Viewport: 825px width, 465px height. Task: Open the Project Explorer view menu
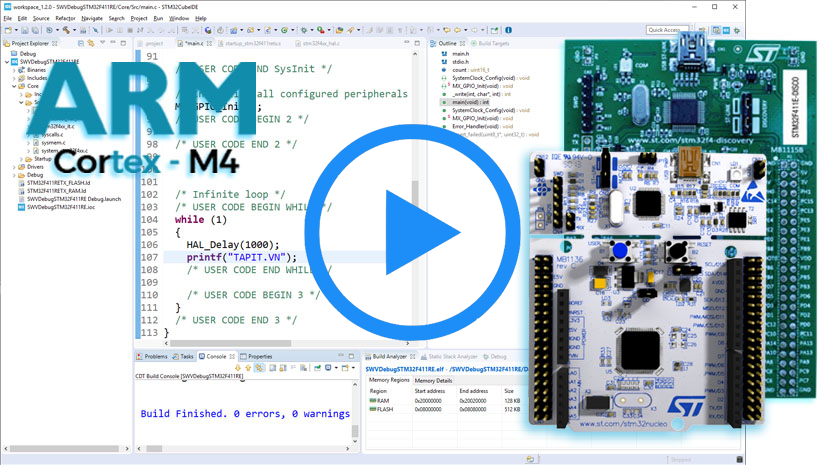click(103, 43)
